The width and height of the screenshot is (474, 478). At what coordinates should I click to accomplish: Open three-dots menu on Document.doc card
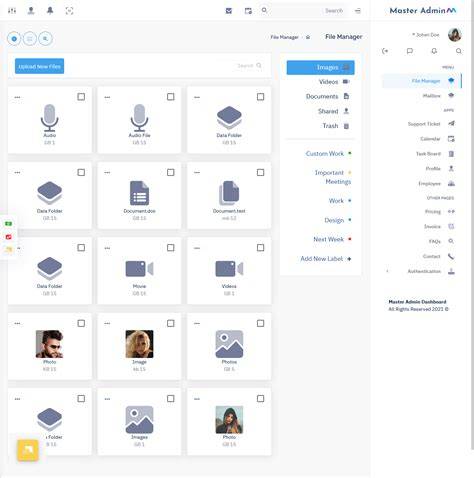pyautogui.click(x=107, y=173)
